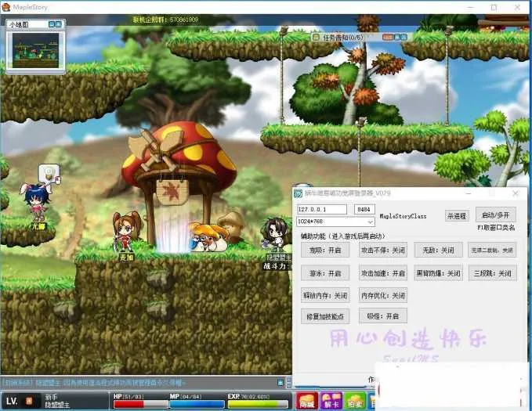The image size is (532, 411).
Task: Click the 杀进程 kill process button
Action: [456, 216]
